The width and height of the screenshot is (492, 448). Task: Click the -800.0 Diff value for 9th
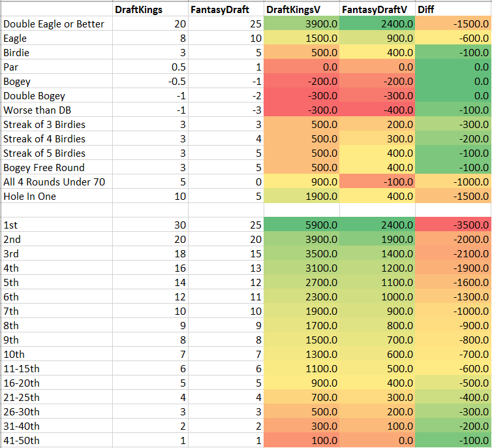click(x=453, y=340)
